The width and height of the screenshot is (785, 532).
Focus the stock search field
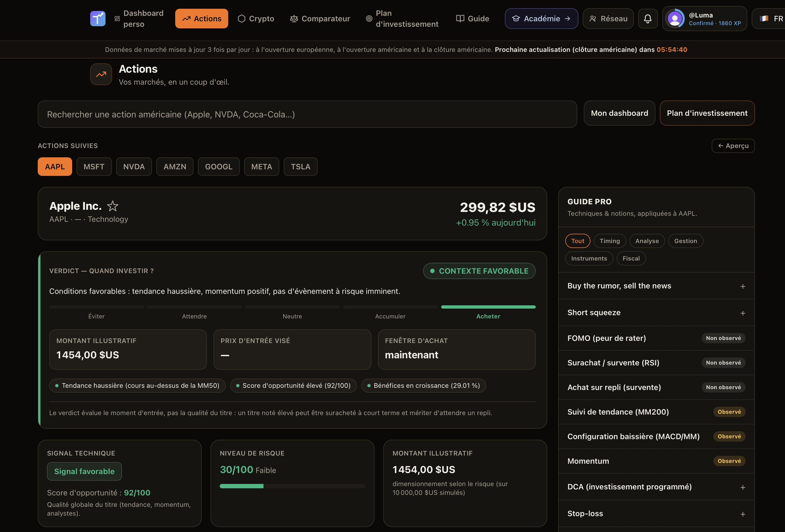[x=307, y=114]
